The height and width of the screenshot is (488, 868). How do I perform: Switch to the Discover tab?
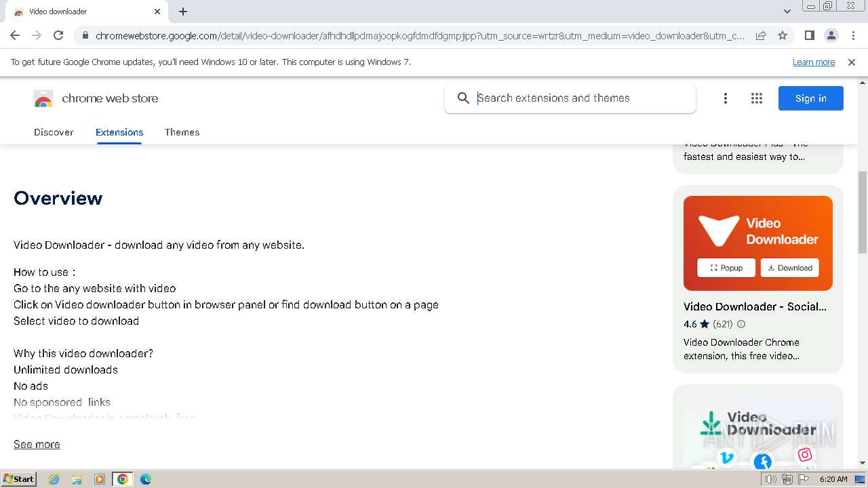coord(54,132)
